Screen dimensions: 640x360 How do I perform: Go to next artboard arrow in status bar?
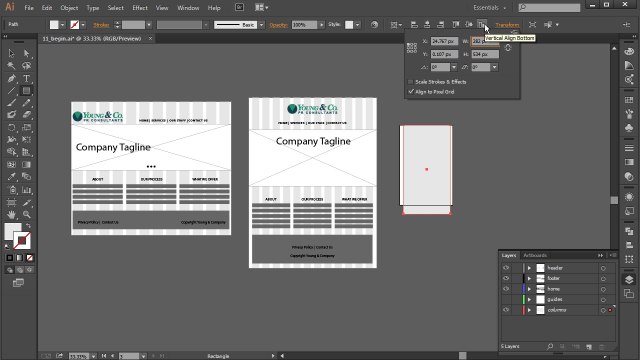[154, 356]
